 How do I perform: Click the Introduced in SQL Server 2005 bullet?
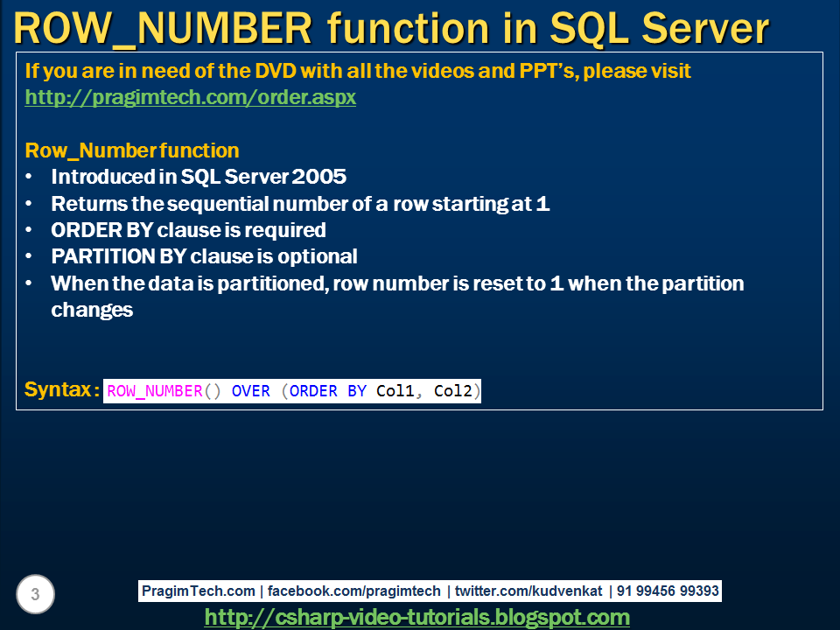pos(201,177)
